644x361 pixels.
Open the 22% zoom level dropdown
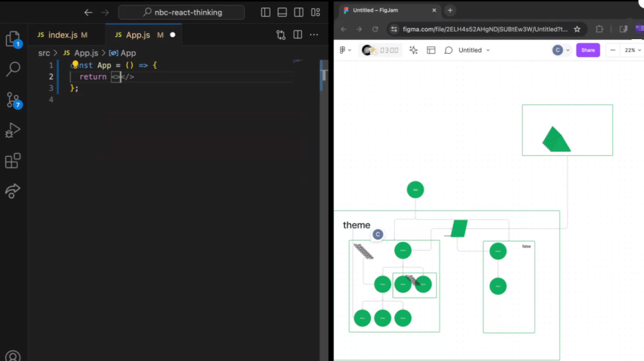pyautogui.click(x=632, y=50)
